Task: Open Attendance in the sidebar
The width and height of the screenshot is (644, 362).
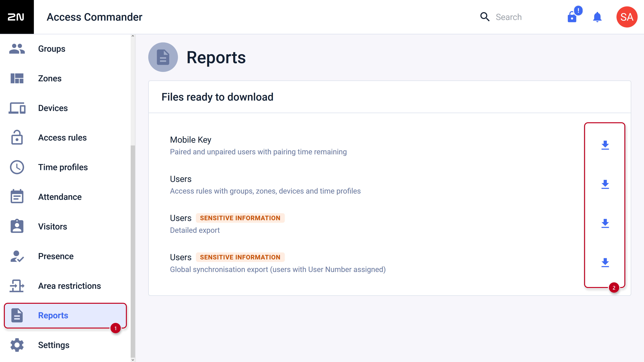Action: tap(66, 197)
